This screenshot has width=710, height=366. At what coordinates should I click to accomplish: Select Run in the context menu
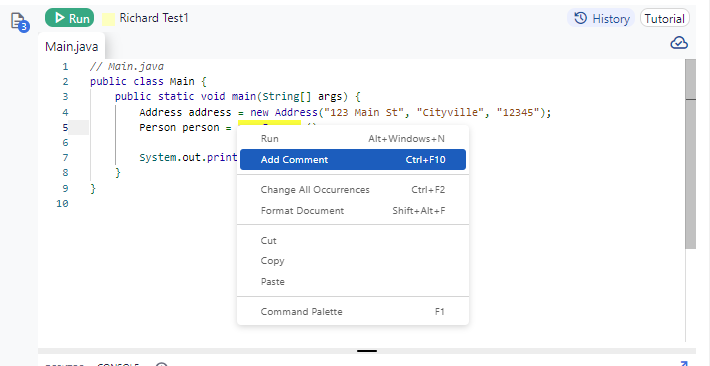353,139
